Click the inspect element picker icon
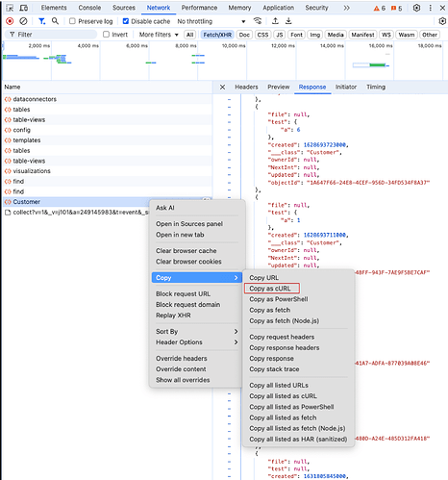The height and width of the screenshot is (480, 448). point(10,8)
